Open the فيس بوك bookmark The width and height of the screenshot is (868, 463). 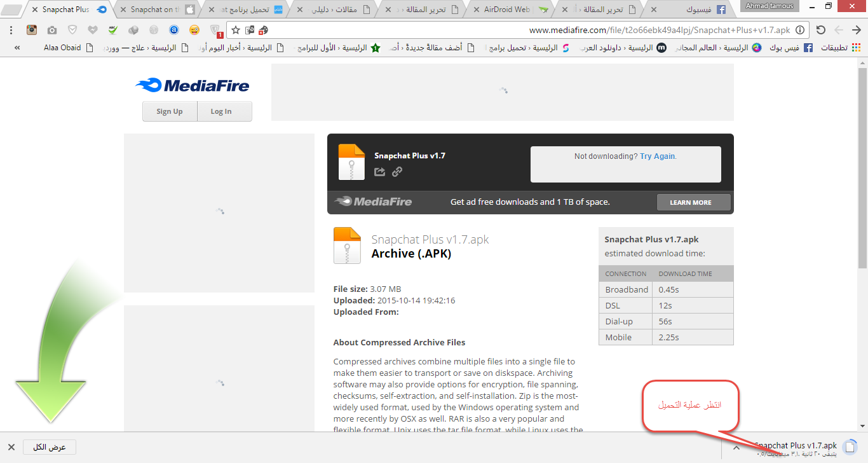790,48
